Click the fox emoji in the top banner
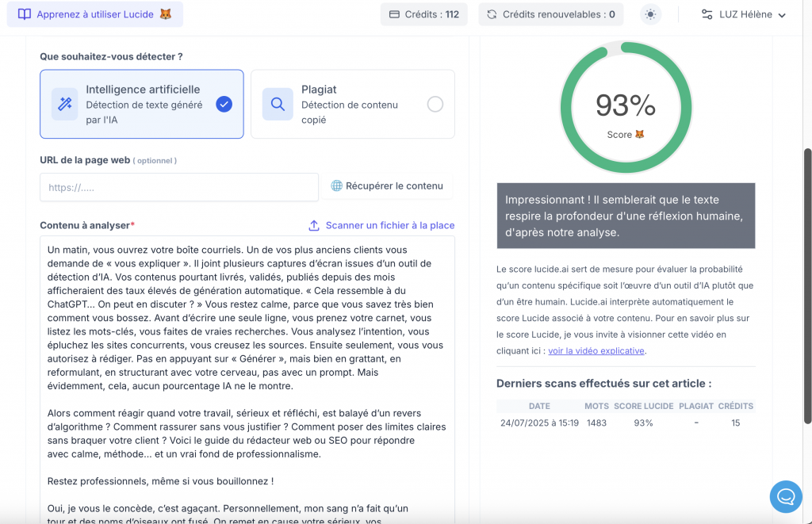The image size is (812, 524). pos(165,14)
